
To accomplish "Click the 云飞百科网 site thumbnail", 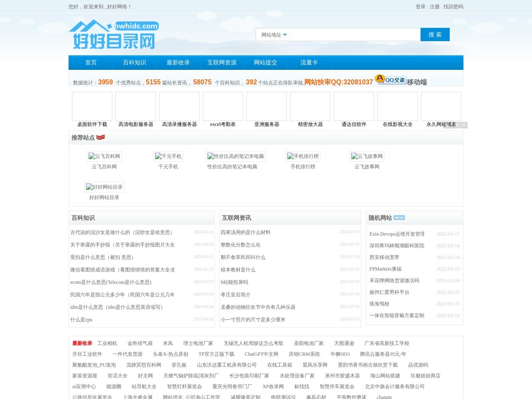I will pos(104,156).
